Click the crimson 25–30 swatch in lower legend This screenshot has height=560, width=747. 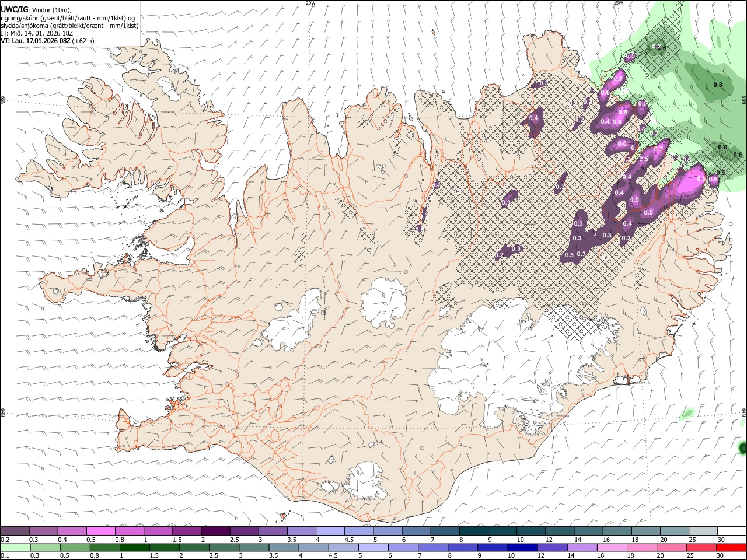pyautogui.click(x=700, y=547)
